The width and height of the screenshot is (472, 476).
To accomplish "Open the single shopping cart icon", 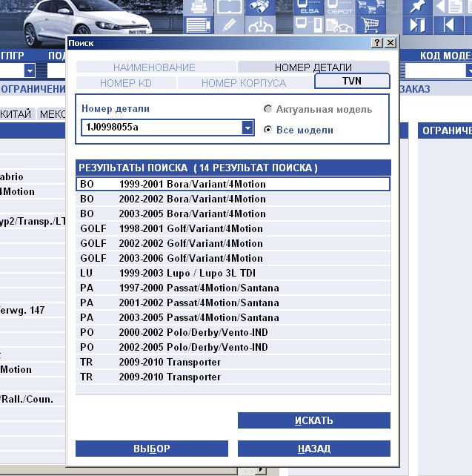I will [x=370, y=25].
